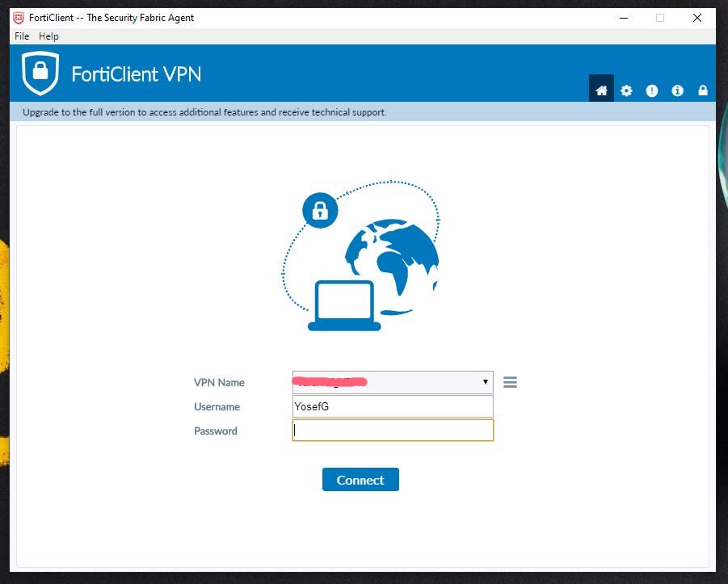728x584 pixels.
Task: Open the hamburger menu beside VPN Name
Action: pos(510,382)
